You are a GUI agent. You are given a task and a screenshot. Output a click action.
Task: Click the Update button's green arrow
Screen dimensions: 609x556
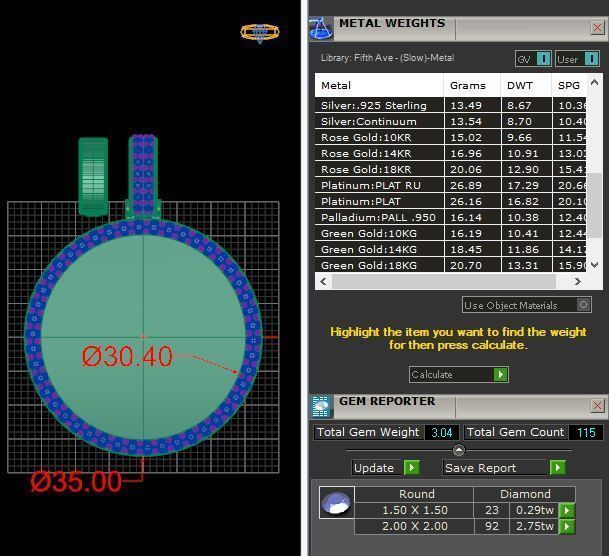coord(412,467)
